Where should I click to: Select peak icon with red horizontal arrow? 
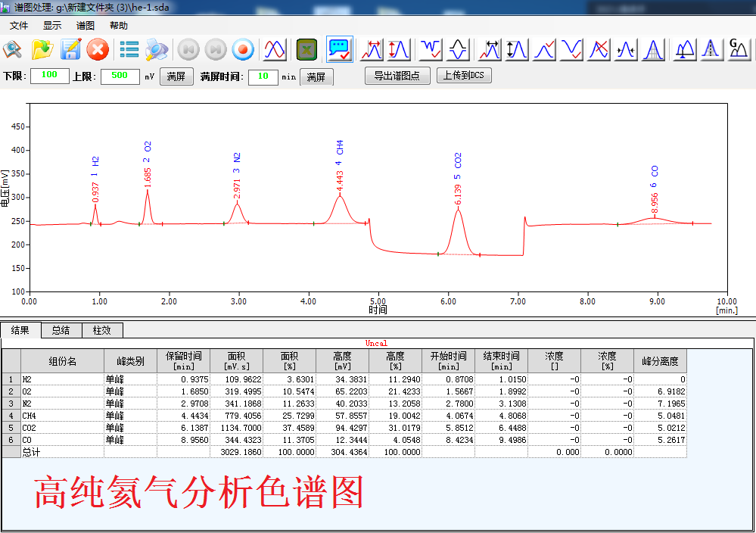372,49
